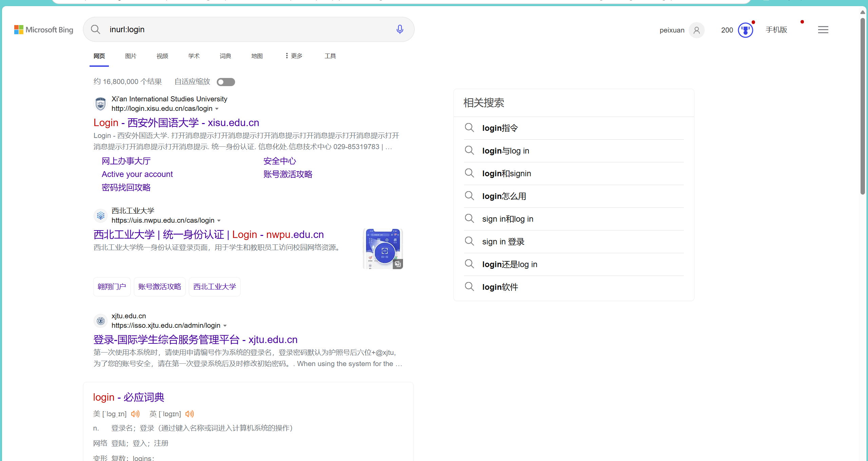Click https://uis.nwpu.edu.cn/cas/login URL text
This screenshot has height=461, width=868.
coord(163,220)
